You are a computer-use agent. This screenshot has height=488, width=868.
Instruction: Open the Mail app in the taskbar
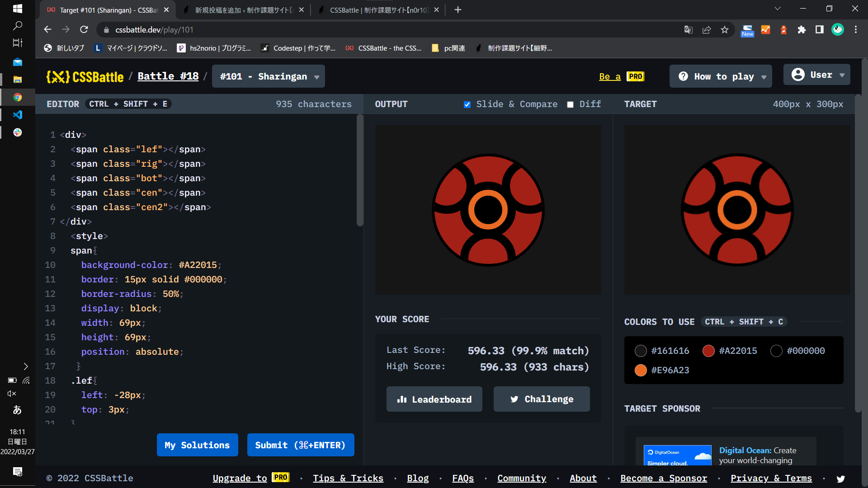[x=18, y=62]
